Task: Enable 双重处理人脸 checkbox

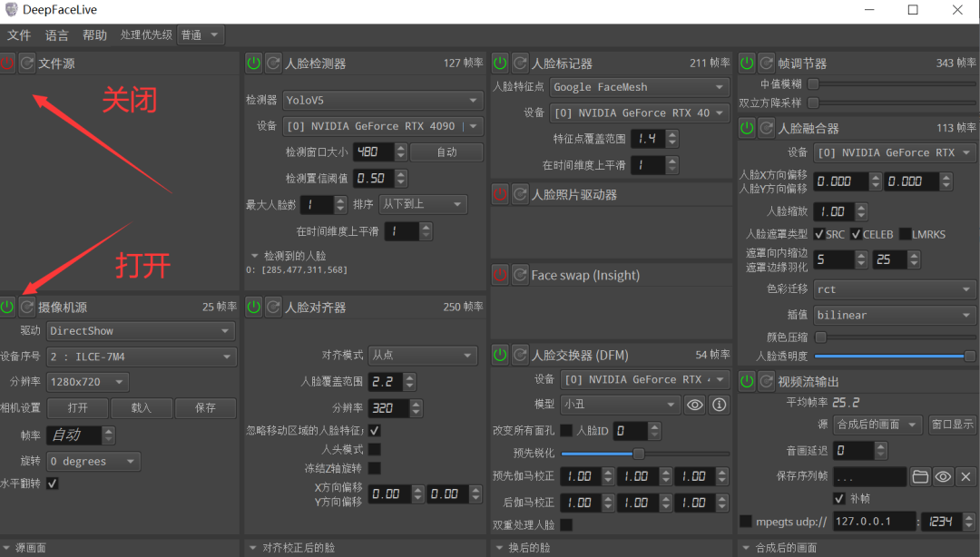Action: tap(566, 524)
